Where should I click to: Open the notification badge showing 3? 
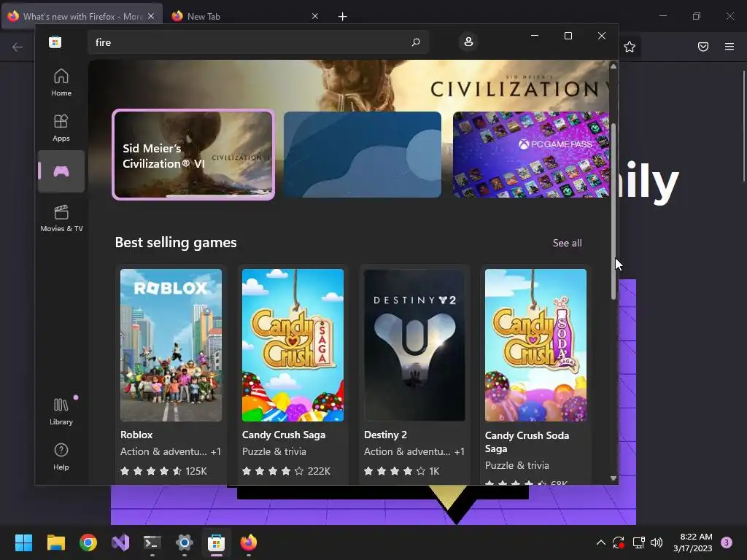click(x=727, y=542)
